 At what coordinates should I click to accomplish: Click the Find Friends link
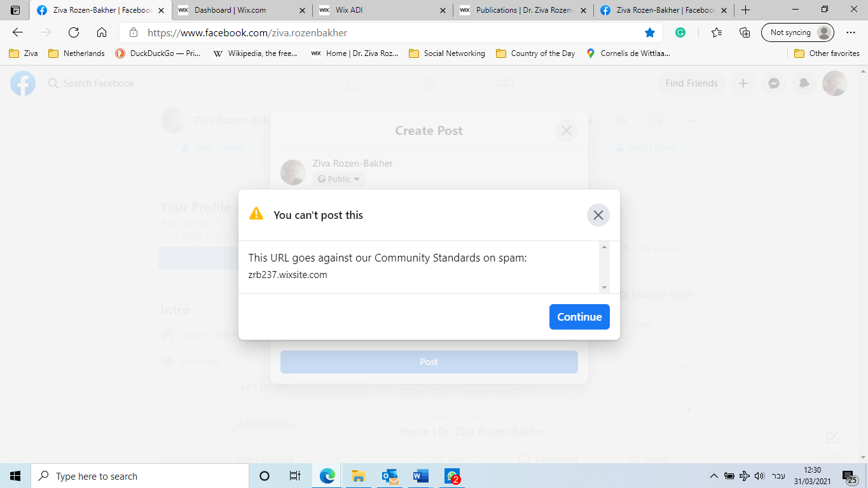(691, 83)
